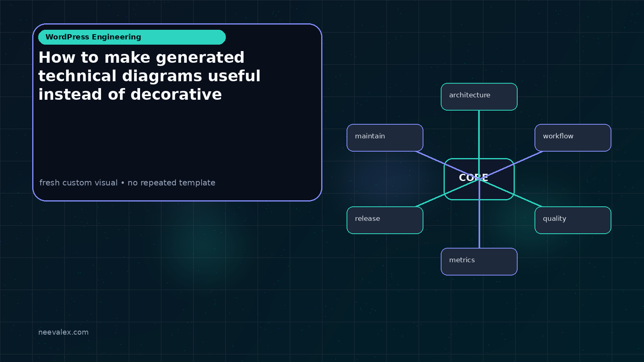Click the headline 'How to make generated'

[141, 58]
